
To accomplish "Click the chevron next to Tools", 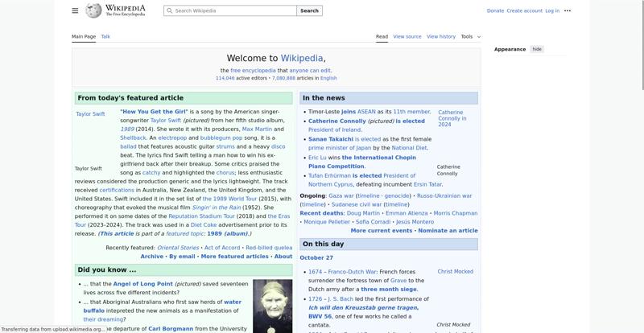I will point(479,36).
